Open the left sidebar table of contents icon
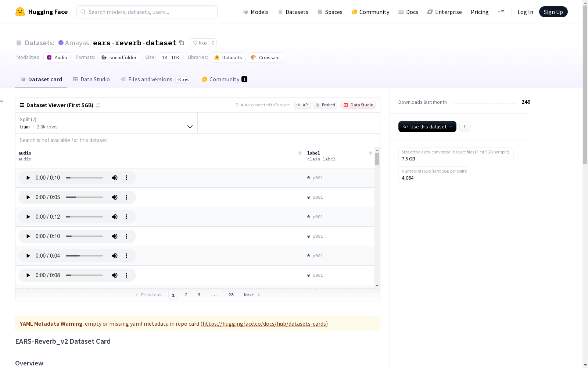Viewport: 588px width, 368px height. 2,102
